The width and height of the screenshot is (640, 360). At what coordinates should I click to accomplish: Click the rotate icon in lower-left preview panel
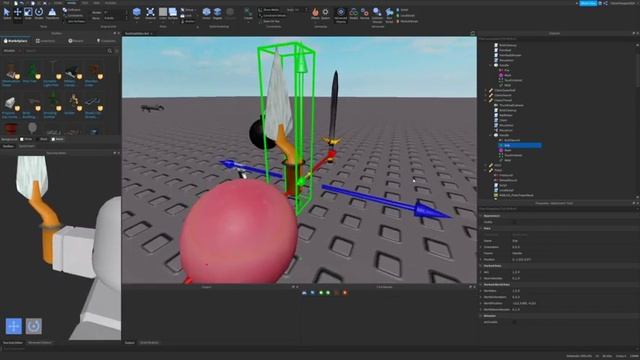click(33, 326)
